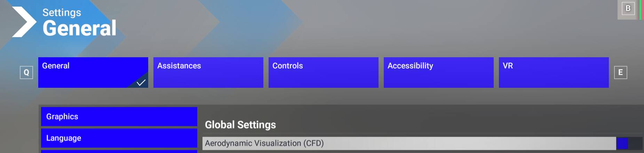
Task: Go to the Accessibility tab
Action: point(438,72)
